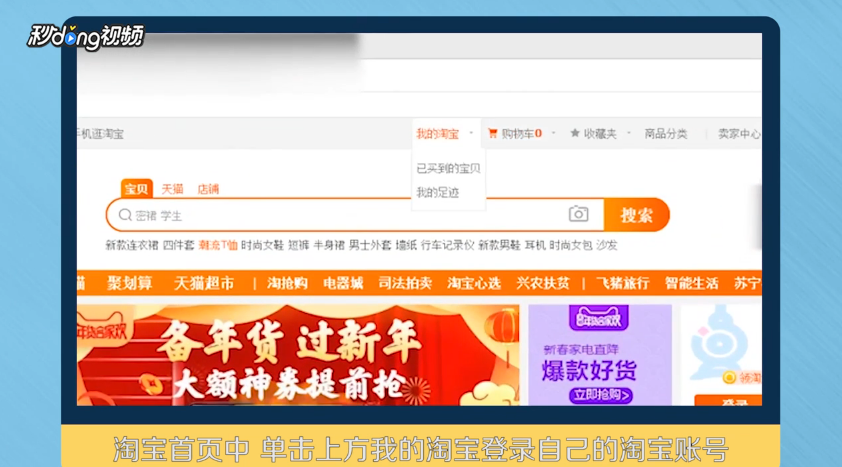Click the 年货合家欢 badge on purple banner
Image resolution: width=842 pixels, height=467 pixels.
(x=598, y=318)
